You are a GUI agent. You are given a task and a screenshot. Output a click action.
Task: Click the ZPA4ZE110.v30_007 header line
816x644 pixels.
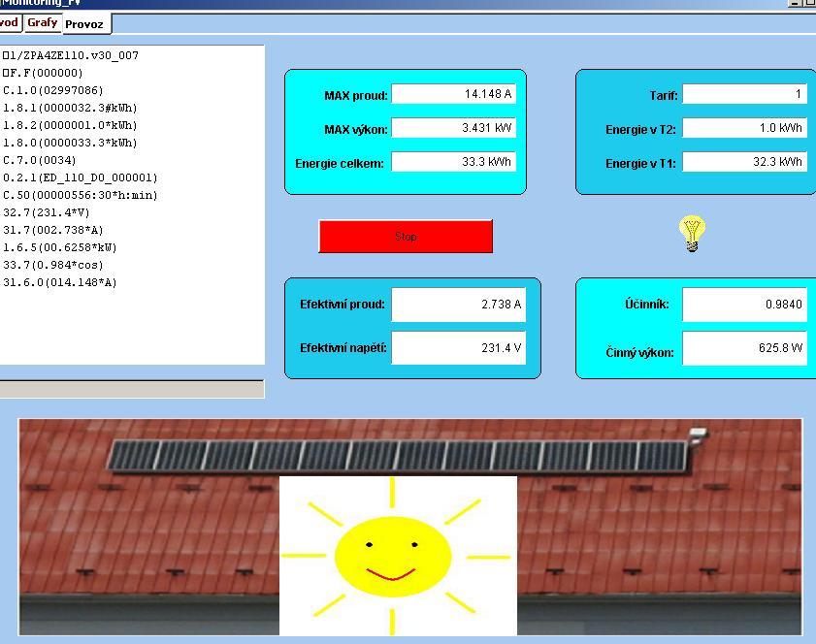pos(71,55)
